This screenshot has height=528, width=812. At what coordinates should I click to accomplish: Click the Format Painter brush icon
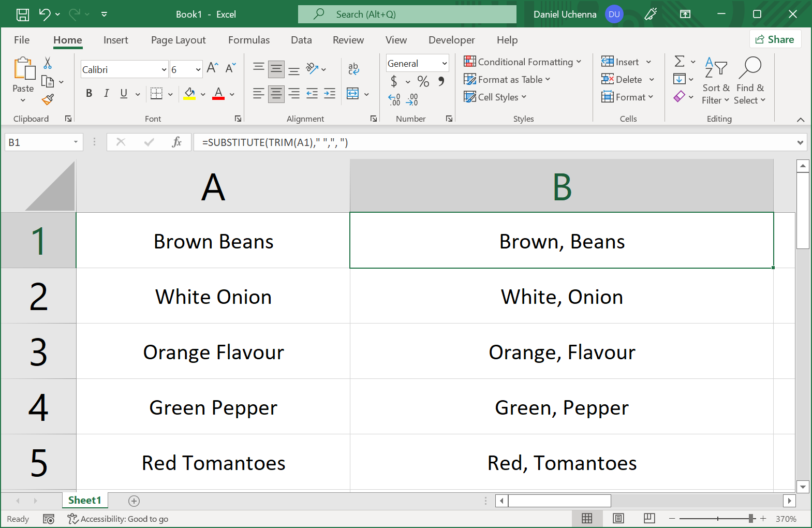pos(48,99)
